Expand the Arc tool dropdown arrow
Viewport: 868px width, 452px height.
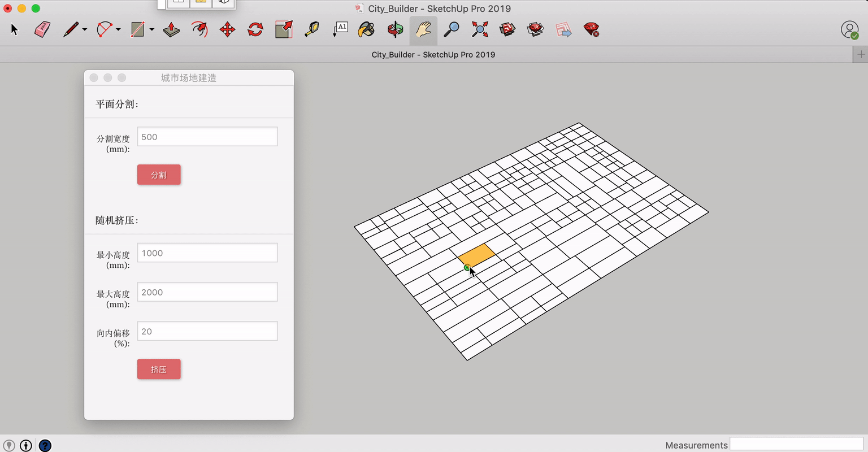118,29
